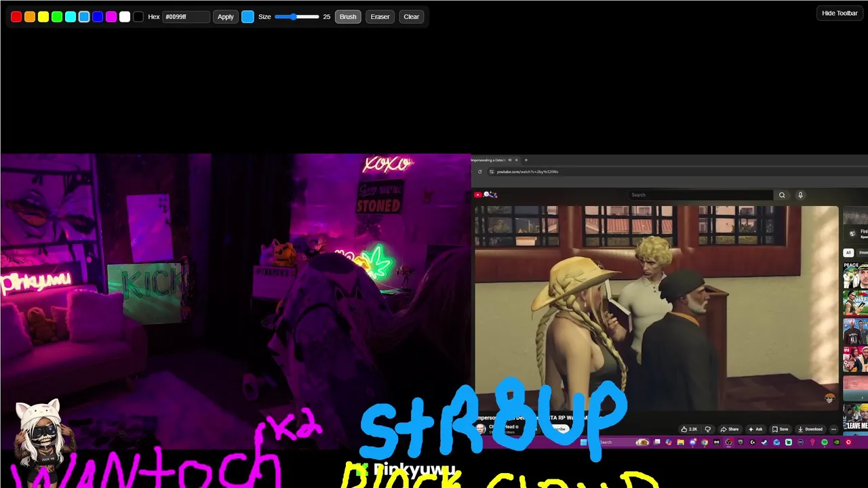Image resolution: width=868 pixels, height=488 pixels.
Task: Select the black color swatch
Action: (138, 16)
